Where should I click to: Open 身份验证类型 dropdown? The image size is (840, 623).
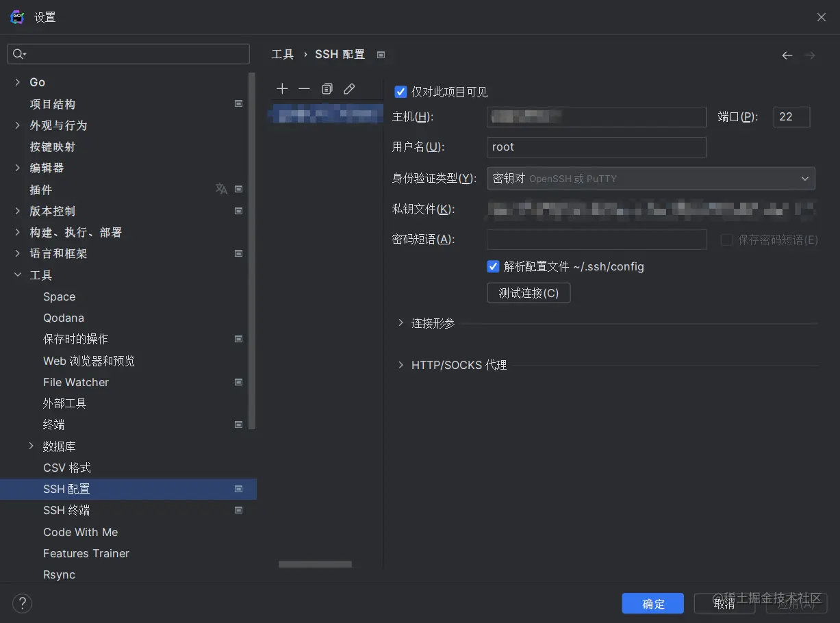[x=651, y=178]
